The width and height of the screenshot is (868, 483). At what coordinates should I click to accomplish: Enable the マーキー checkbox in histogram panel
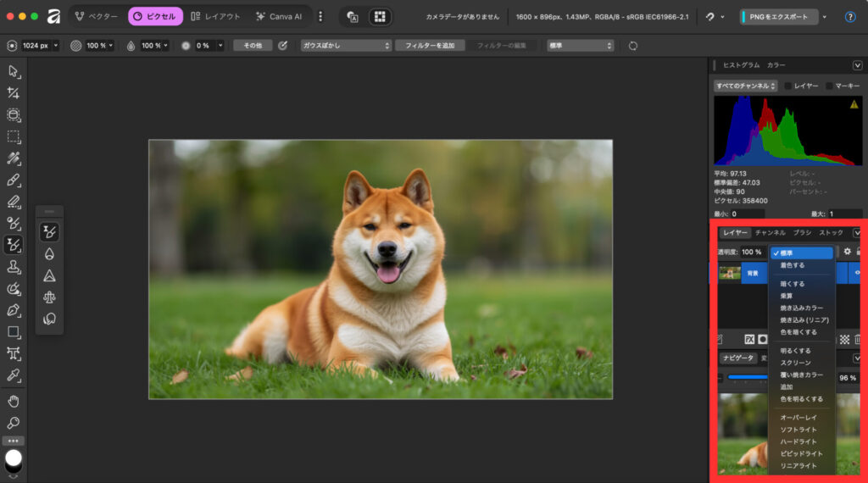[830, 86]
